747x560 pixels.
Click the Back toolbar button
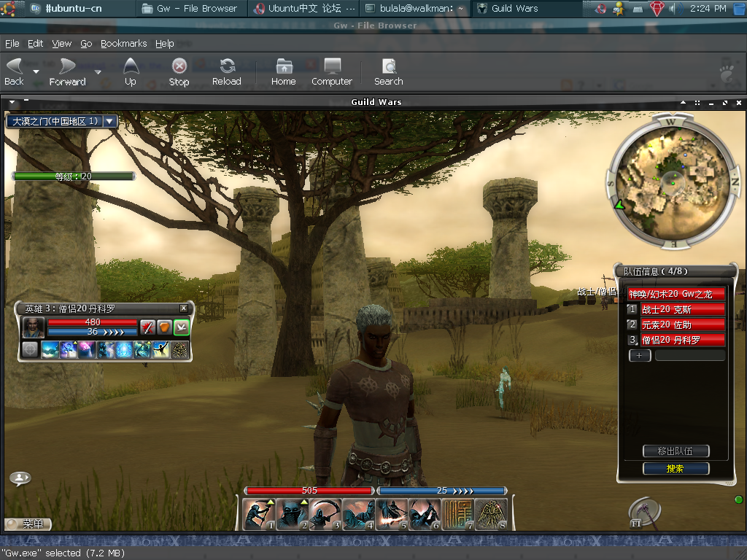pos(15,72)
